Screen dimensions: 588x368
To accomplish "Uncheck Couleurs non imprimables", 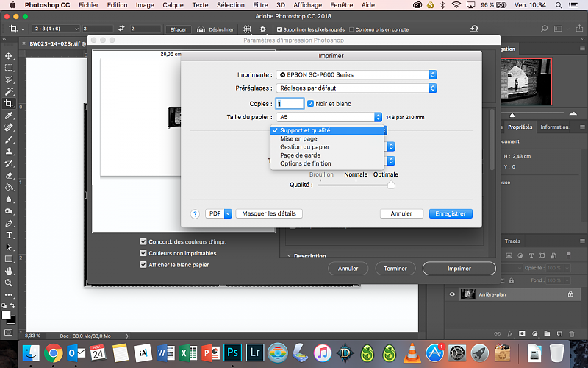I will coord(143,253).
